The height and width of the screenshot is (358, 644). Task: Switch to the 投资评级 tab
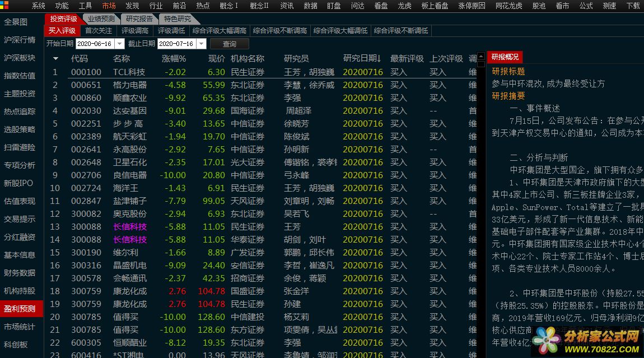click(63, 19)
